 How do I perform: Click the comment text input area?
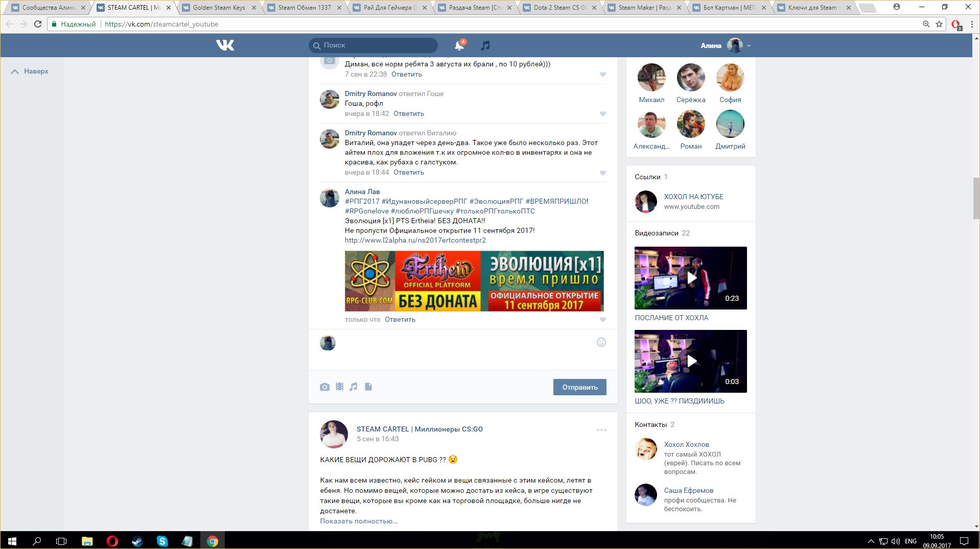pyautogui.click(x=465, y=349)
